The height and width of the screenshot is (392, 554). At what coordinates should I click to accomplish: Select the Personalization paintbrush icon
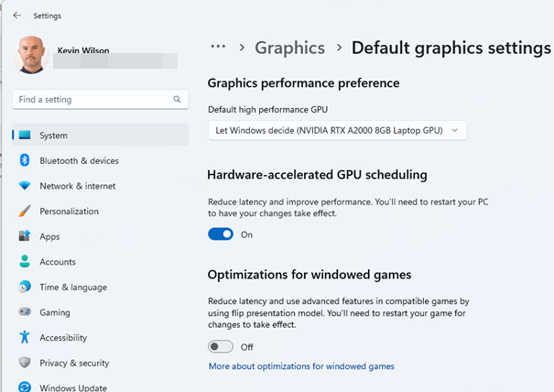tap(25, 212)
